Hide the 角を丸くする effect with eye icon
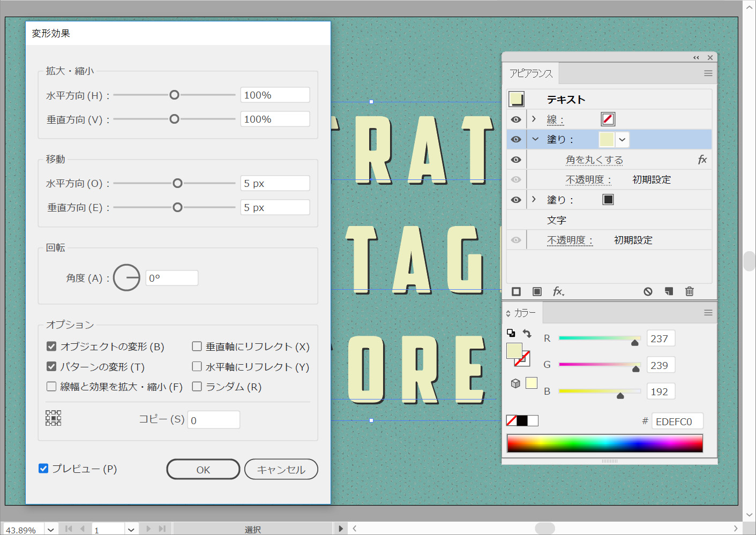This screenshot has height=535, width=756. [x=516, y=160]
